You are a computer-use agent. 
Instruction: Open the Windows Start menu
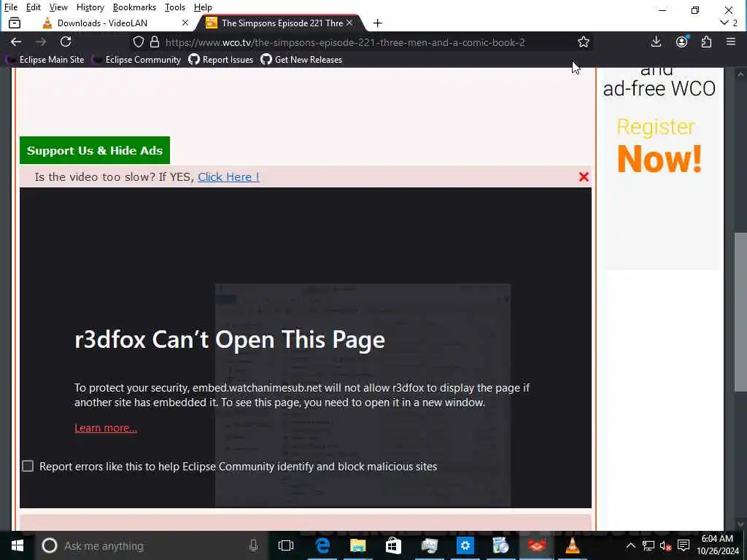[18, 545]
